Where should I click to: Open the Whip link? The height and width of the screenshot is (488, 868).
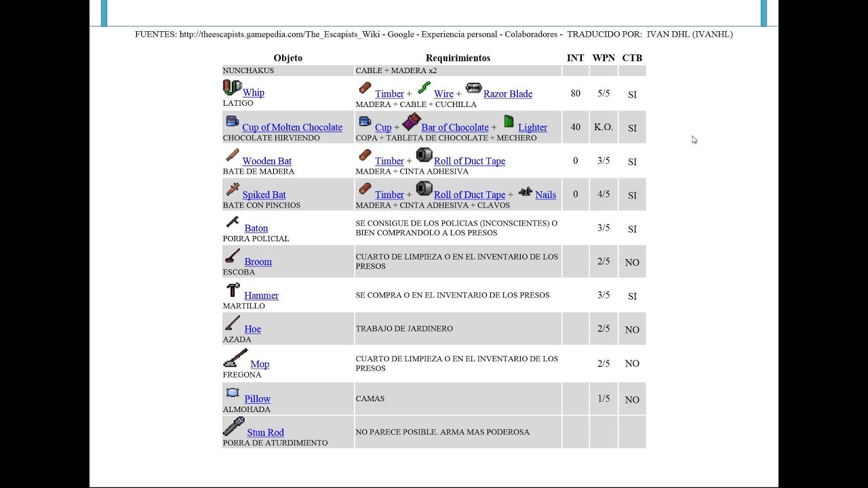[x=253, y=93]
